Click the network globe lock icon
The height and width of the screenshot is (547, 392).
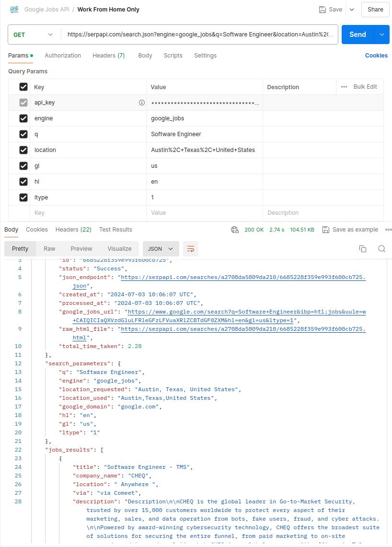pyautogui.click(x=235, y=230)
